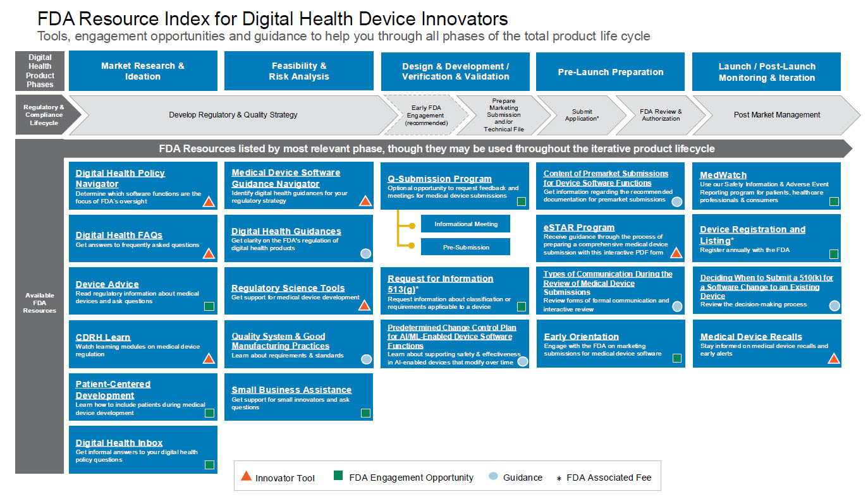Open the eSTAR Program link

(x=579, y=227)
